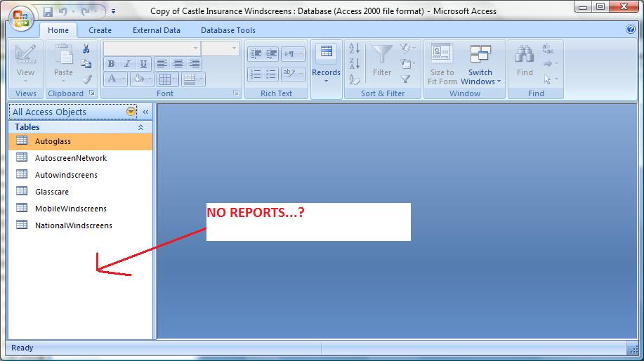The image size is (644, 361).
Task: Collapse the Tables group
Action: click(140, 127)
